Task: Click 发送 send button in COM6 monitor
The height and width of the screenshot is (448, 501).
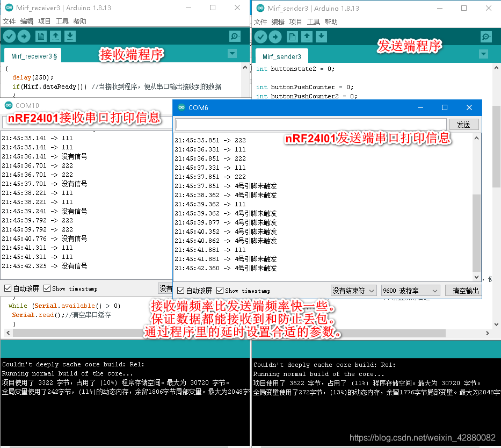Action: [x=464, y=125]
